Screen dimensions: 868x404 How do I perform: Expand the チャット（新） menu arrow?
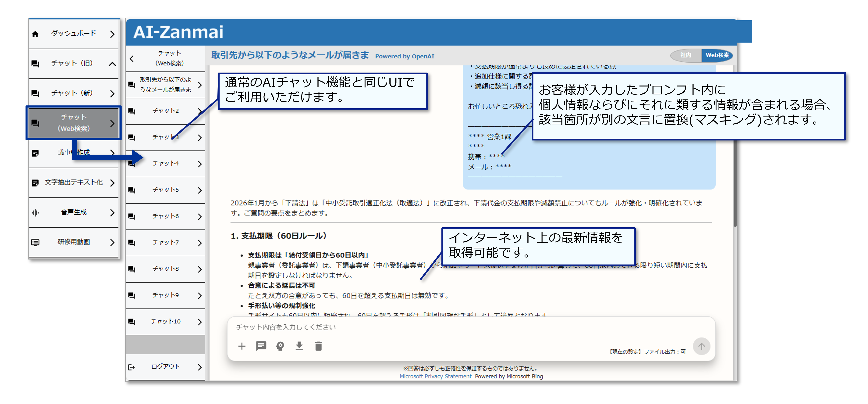(x=112, y=93)
